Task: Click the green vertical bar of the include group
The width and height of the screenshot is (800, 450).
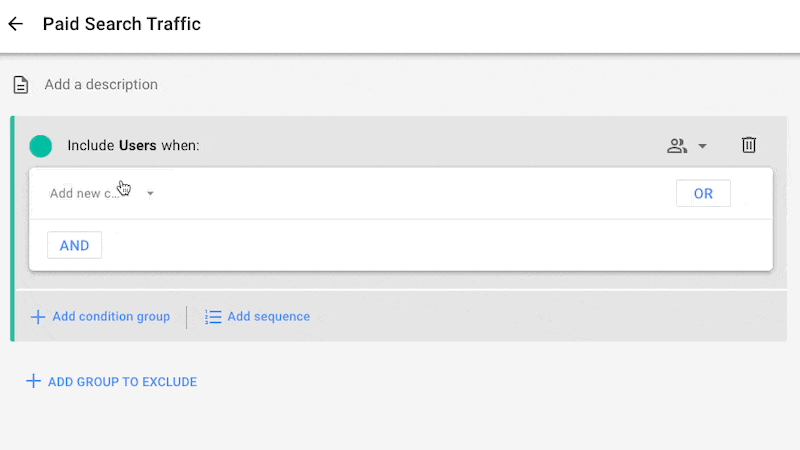Action: (12, 228)
